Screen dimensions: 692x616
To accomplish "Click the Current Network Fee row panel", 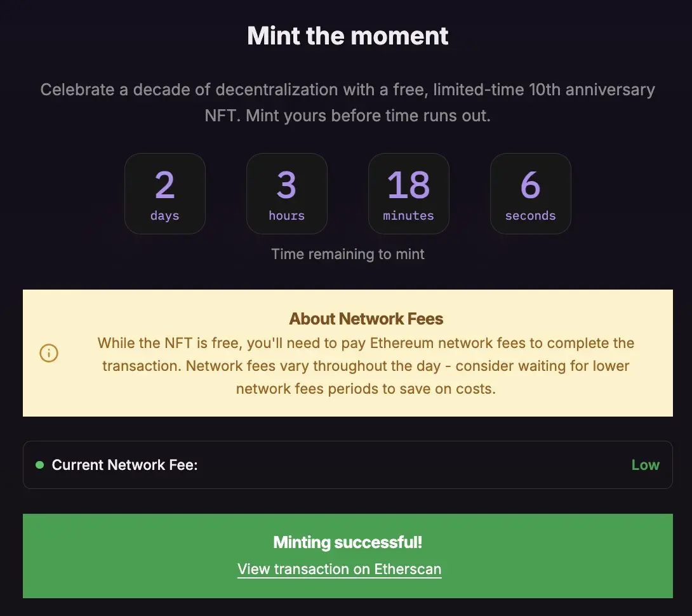I will [x=348, y=464].
